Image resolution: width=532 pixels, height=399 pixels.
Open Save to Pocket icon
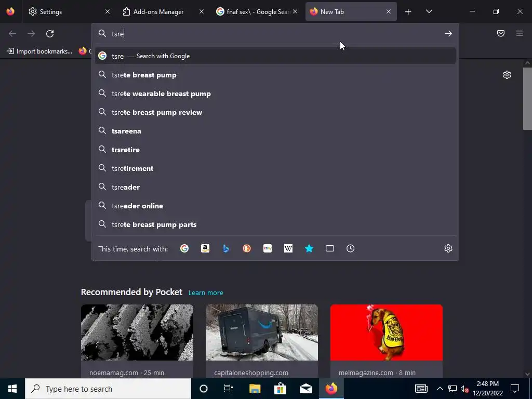tap(501, 33)
